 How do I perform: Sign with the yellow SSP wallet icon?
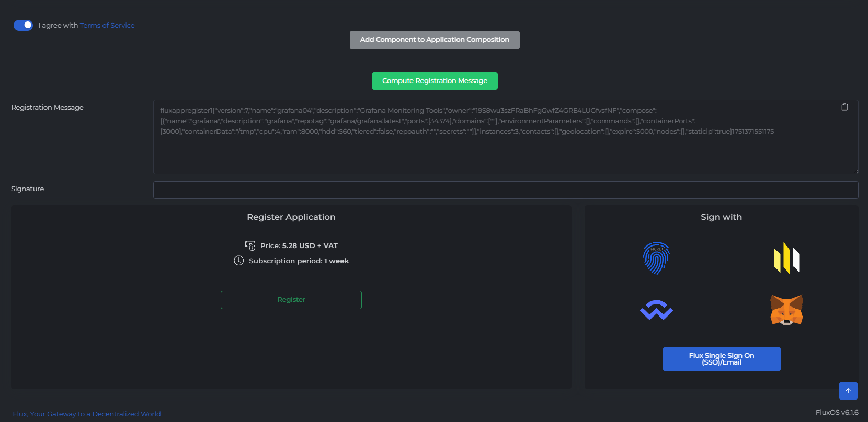point(786,258)
